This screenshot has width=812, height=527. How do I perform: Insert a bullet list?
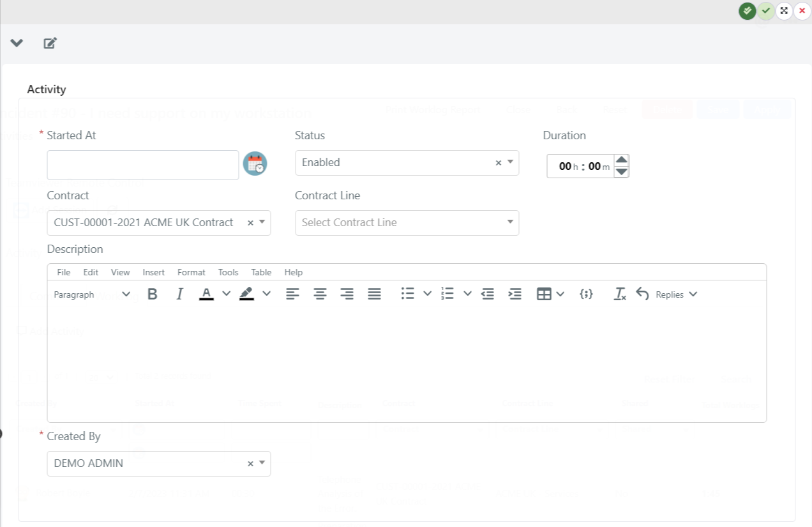pos(407,294)
